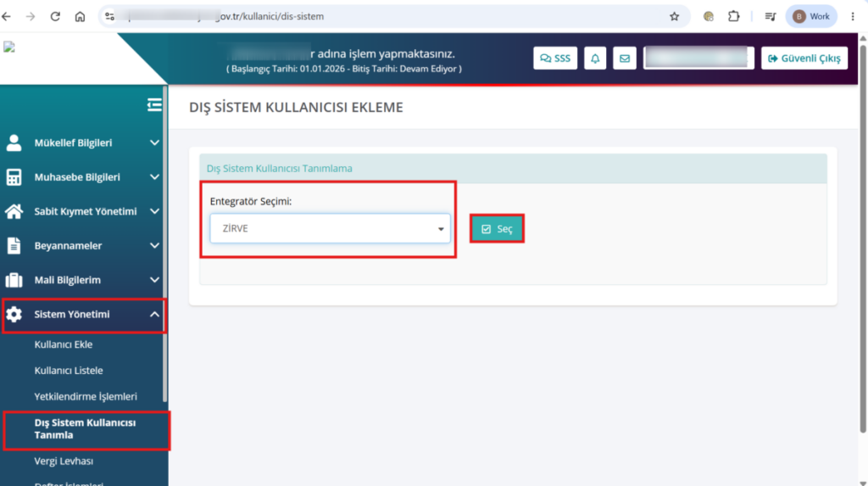Open Kullanıcı Ekle submenu item
868x486 pixels.
coord(63,344)
